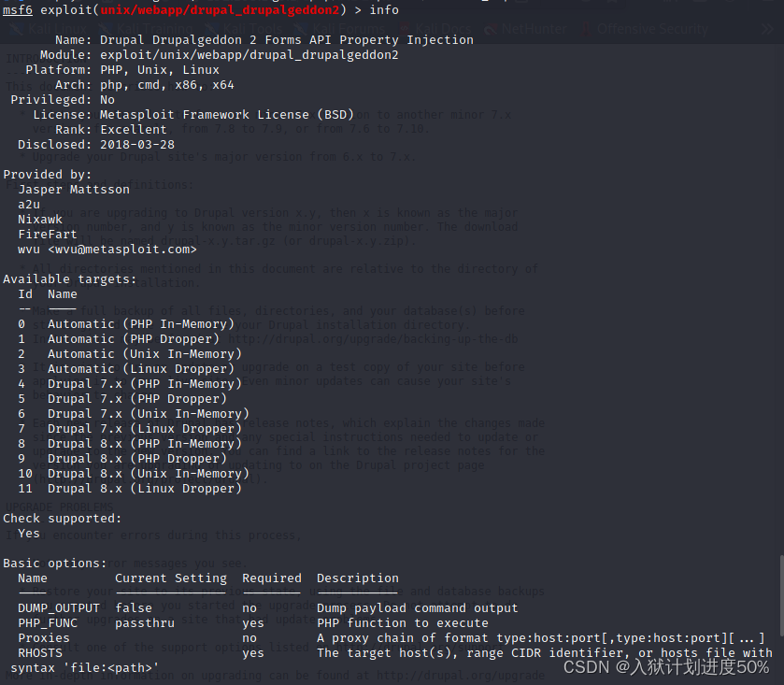Click the 'Current Setting' column header
Image resolution: width=784 pixels, height=685 pixels.
tap(171, 578)
